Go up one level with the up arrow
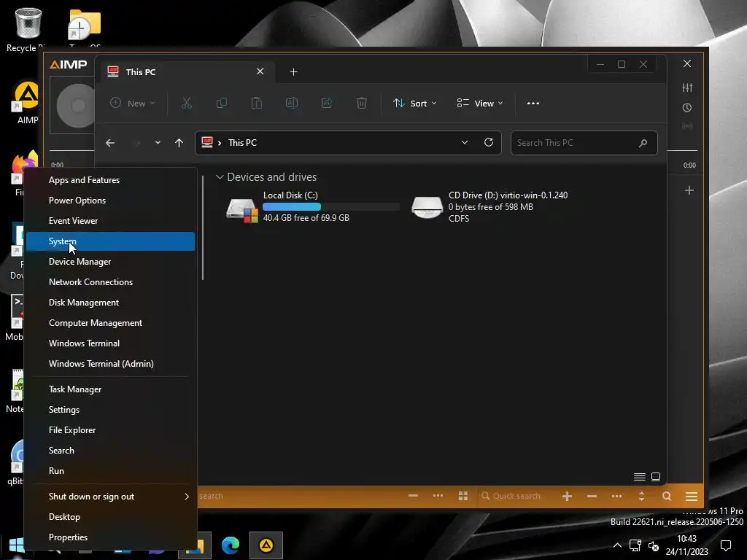 coord(179,143)
